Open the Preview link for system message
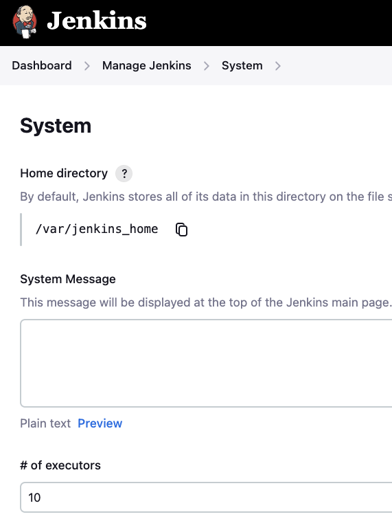392x532 pixels. click(x=100, y=423)
